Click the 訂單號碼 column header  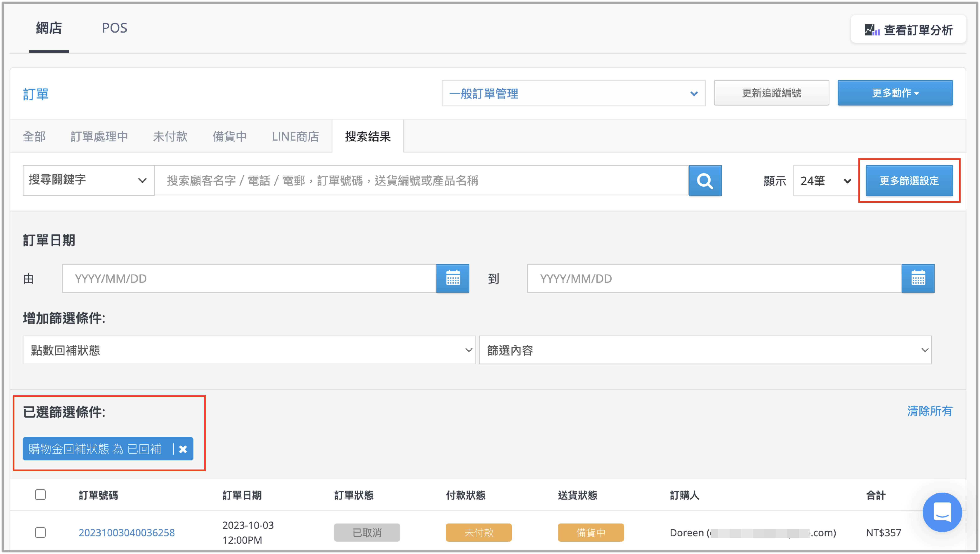coord(98,495)
